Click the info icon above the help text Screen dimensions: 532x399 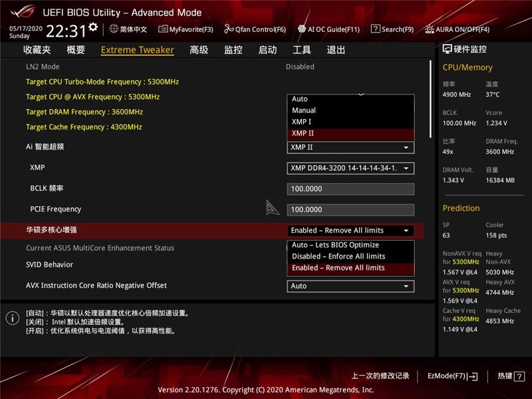click(13, 318)
